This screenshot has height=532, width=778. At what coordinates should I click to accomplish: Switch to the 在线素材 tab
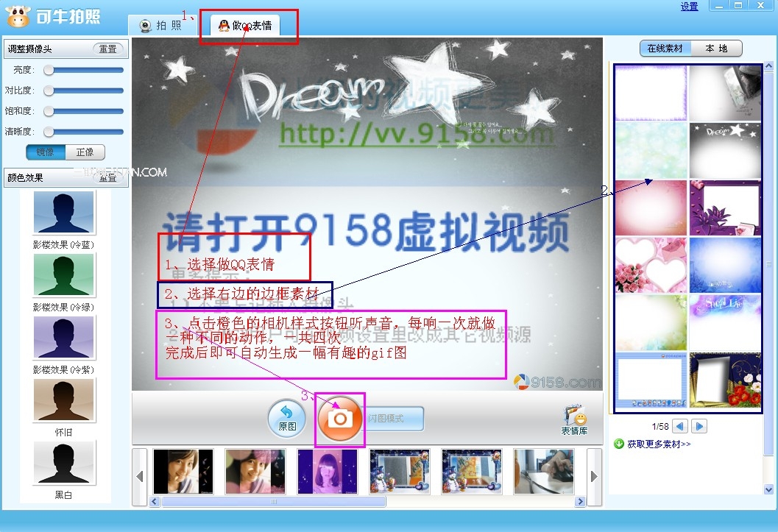pos(665,49)
